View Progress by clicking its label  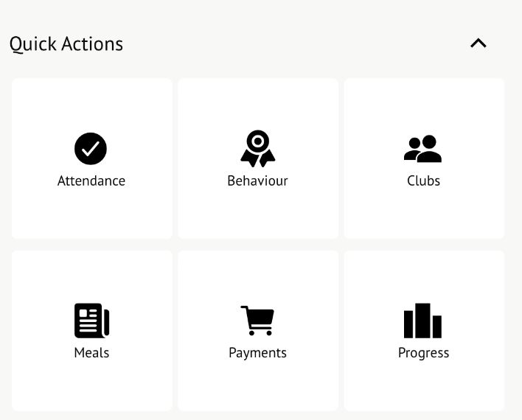[x=423, y=353]
